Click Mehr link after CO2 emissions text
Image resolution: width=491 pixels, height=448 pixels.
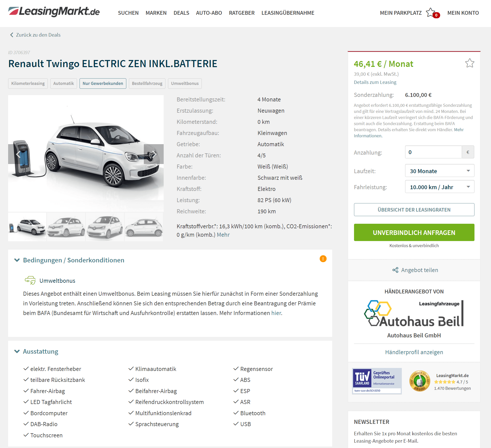coord(223,235)
